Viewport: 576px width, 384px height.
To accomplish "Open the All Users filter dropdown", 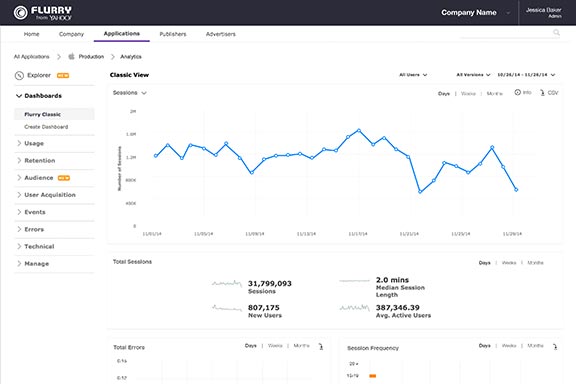I will coord(413,75).
